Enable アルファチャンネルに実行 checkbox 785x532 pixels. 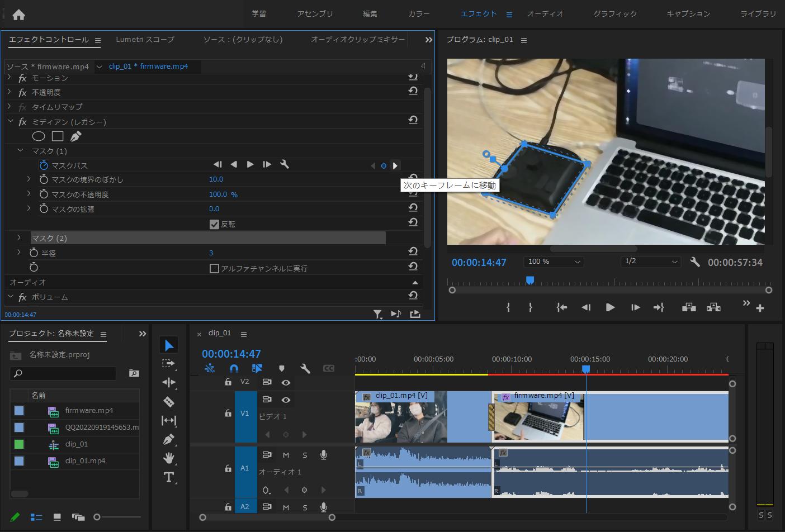point(214,268)
